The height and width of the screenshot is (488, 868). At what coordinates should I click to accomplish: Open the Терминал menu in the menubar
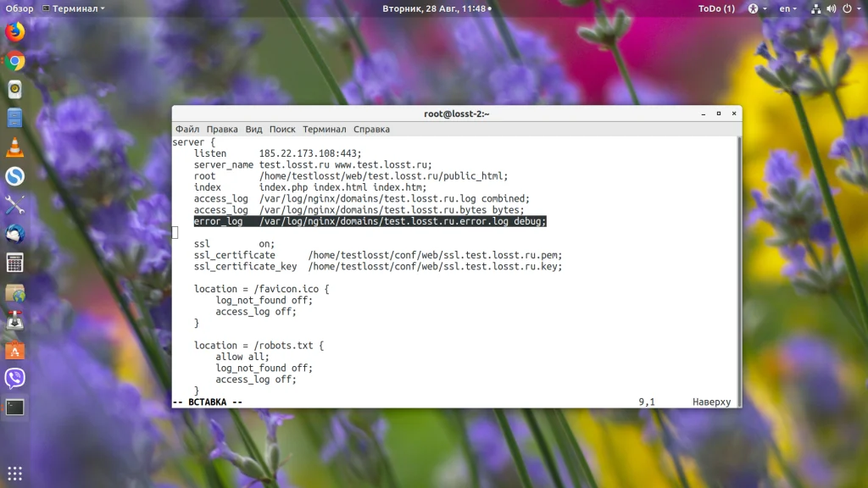(325, 129)
